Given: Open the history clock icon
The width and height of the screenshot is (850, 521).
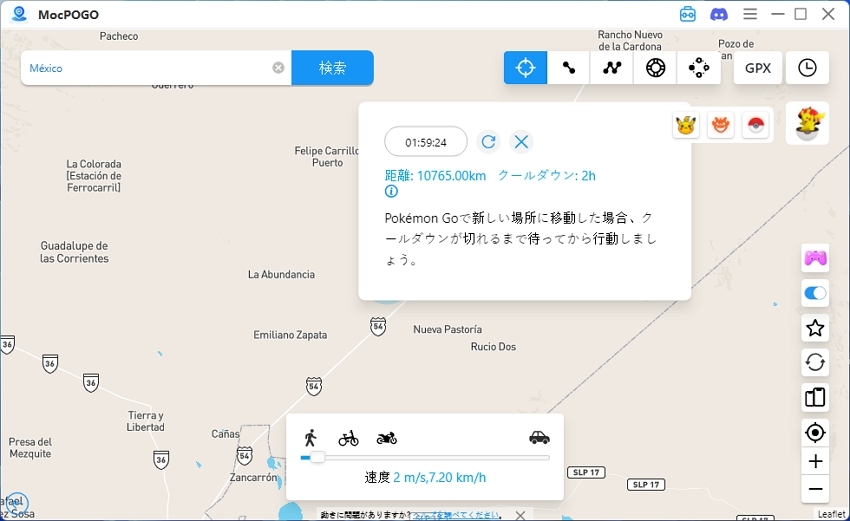Looking at the screenshot, I should click(x=807, y=68).
